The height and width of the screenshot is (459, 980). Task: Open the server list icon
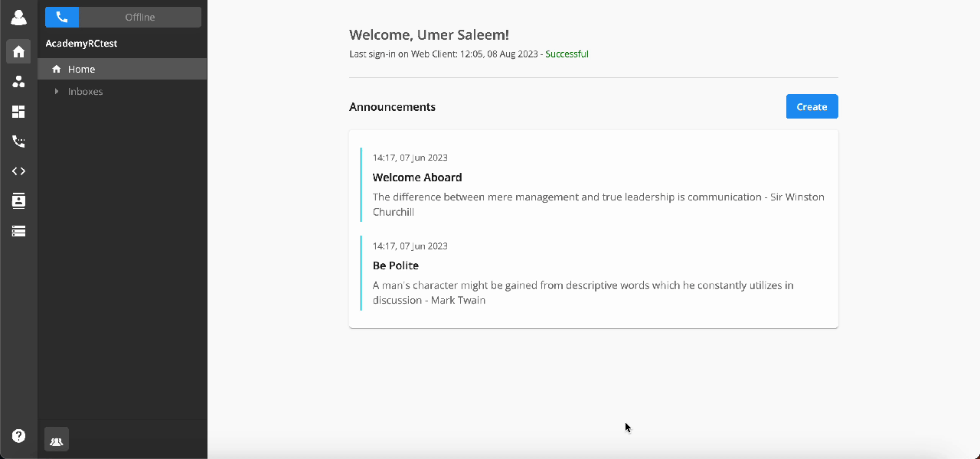click(x=18, y=230)
